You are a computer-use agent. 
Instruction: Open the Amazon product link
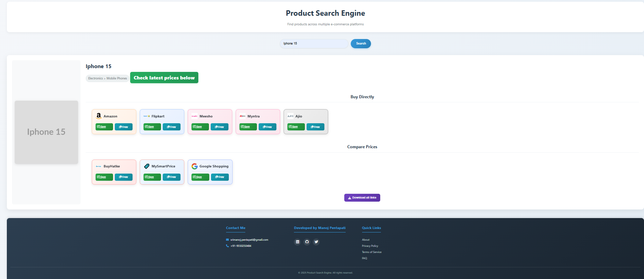(x=104, y=127)
